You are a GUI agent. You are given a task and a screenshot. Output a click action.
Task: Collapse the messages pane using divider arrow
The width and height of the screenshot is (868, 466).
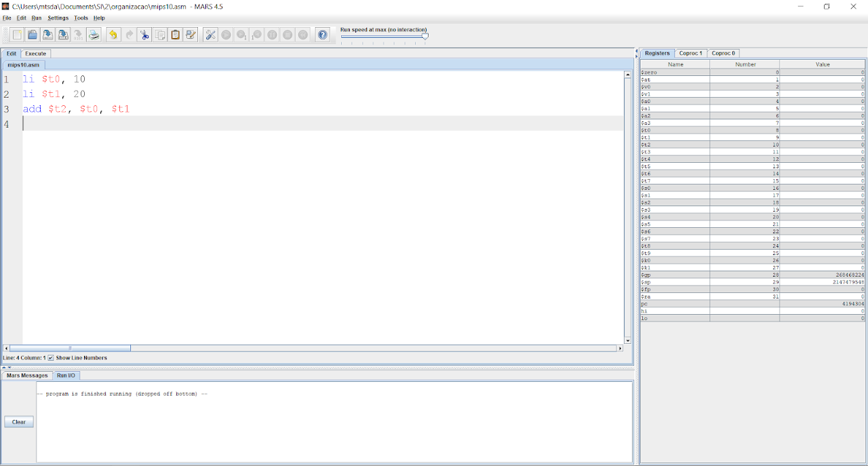pos(9,367)
